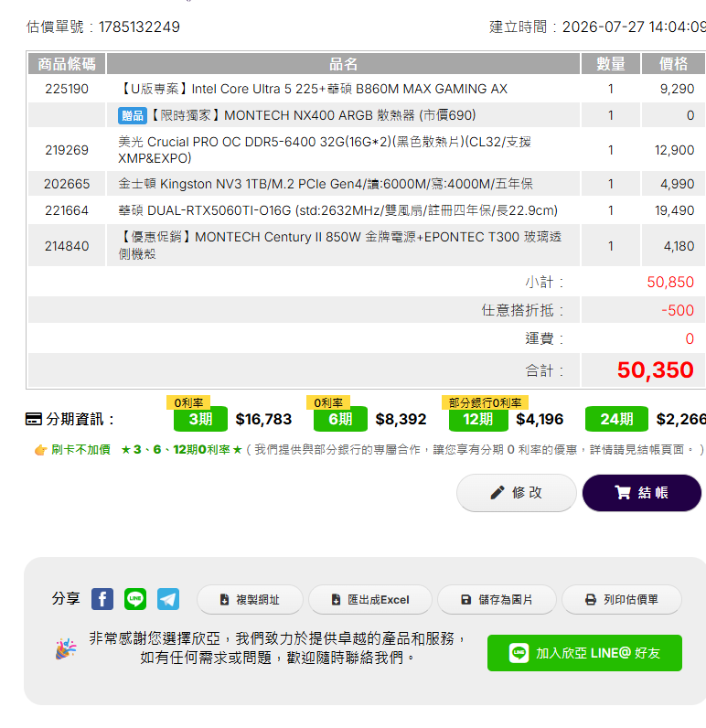Click the pointing hand icon before 刷卡不加價
The image size is (706, 728).
coord(41,450)
